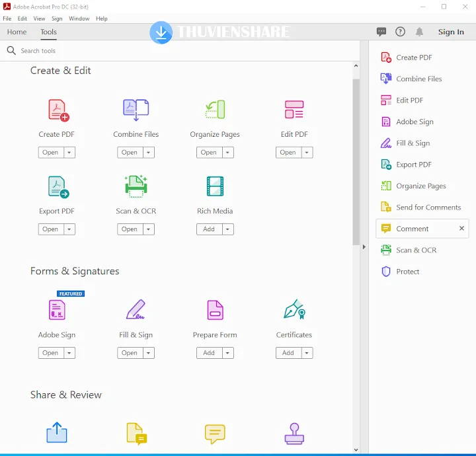Select Protect shield shortcut in right pane
This screenshot has height=456, width=476.
click(x=400, y=272)
